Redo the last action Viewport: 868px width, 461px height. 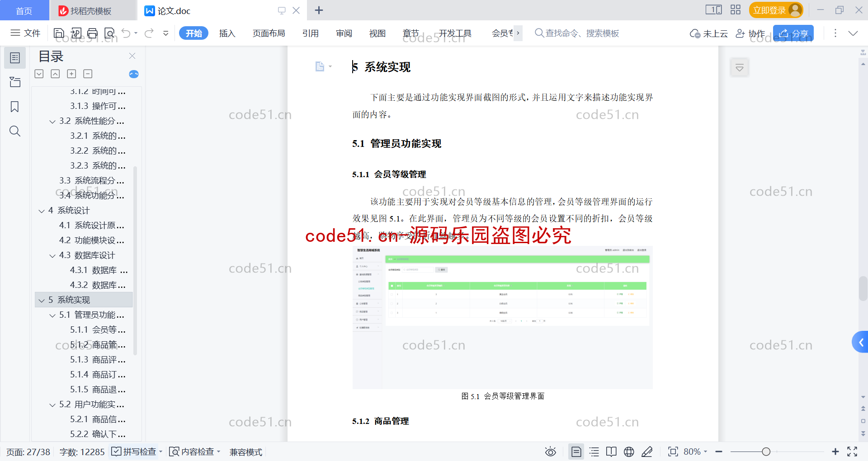point(149,33)
